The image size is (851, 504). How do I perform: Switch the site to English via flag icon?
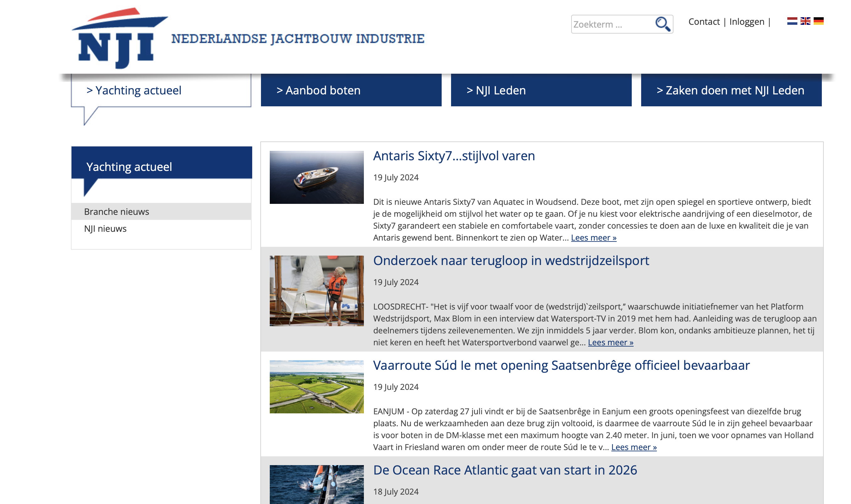[x=806, y=21]
